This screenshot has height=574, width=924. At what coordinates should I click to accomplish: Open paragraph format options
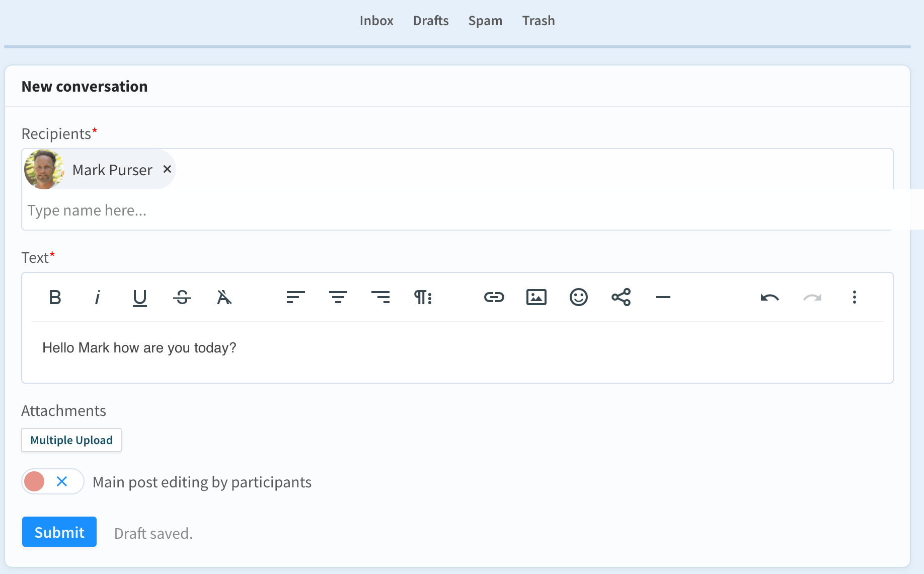tap(423, 298)
